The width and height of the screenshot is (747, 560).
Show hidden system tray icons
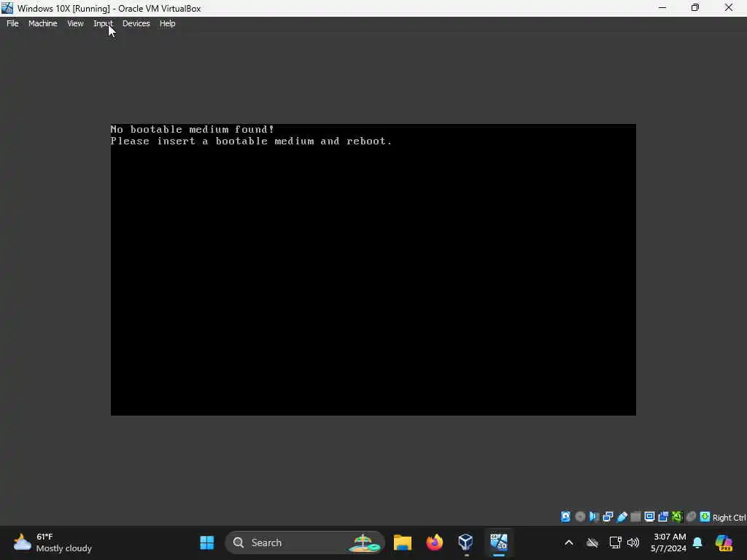coord(569,542)
